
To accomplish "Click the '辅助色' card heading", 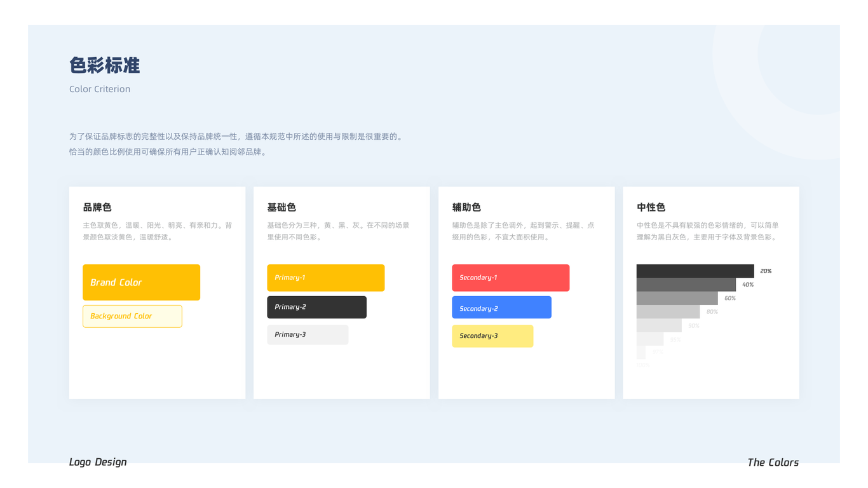I will [466, 207].
